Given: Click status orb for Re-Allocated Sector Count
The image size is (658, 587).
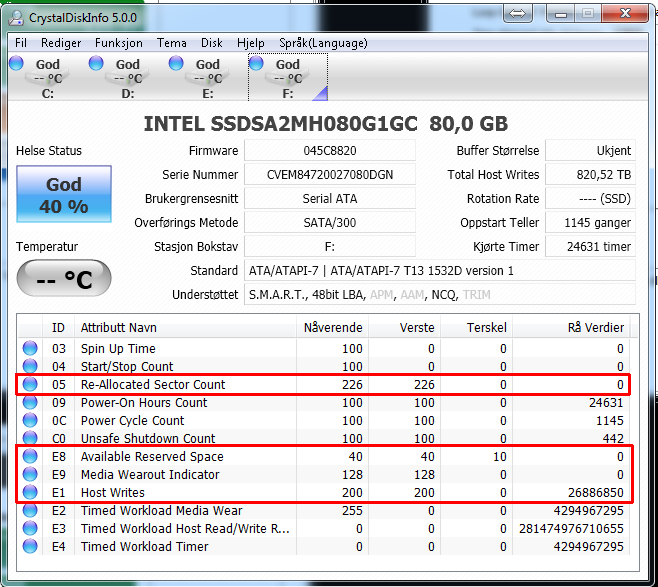Looking at the screenshot, I should coord(30,384).
